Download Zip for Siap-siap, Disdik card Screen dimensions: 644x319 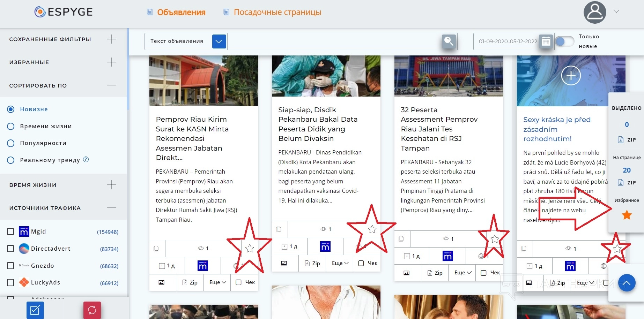pyautogui.click(x=312, y=263)
